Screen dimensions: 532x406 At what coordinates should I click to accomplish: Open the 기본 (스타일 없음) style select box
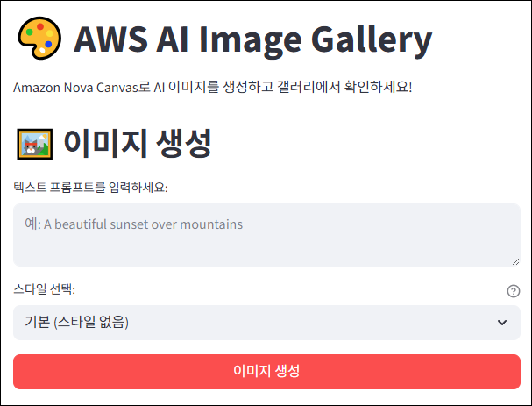[254, 323]
